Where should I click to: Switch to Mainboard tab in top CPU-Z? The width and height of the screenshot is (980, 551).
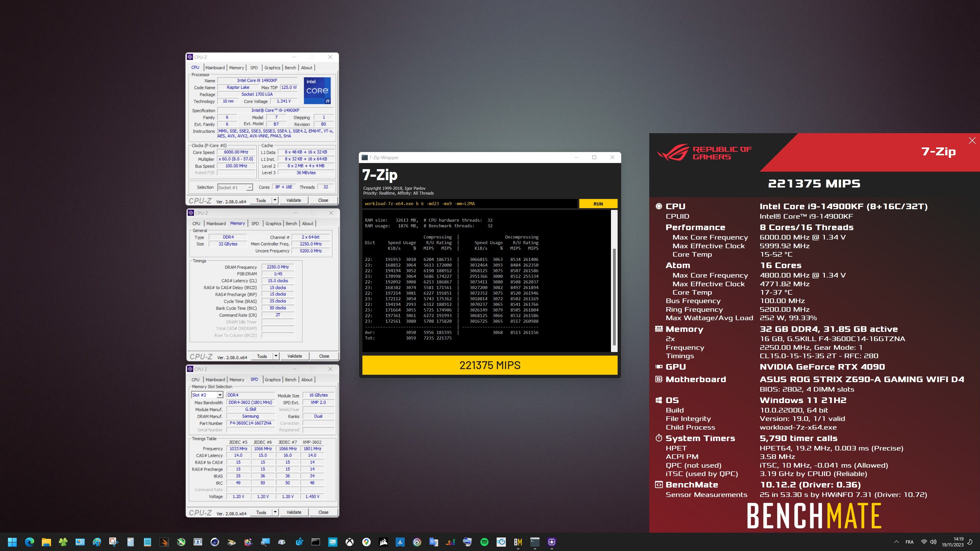tap(215, 68)
